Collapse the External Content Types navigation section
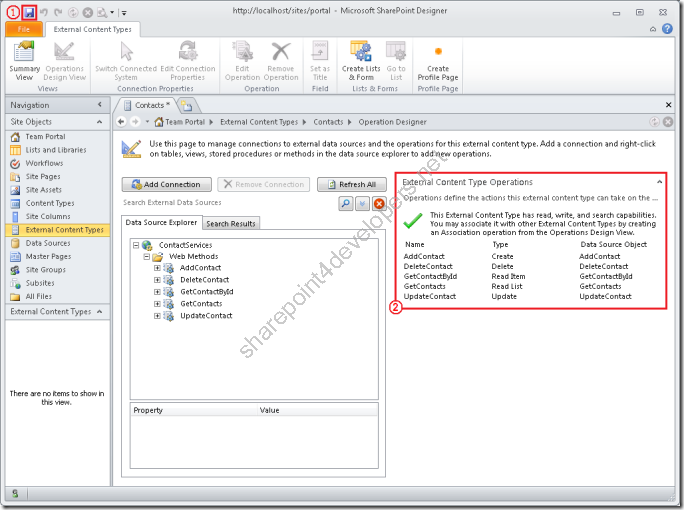The height and width of the screenshot is (510, 684). 100,311
